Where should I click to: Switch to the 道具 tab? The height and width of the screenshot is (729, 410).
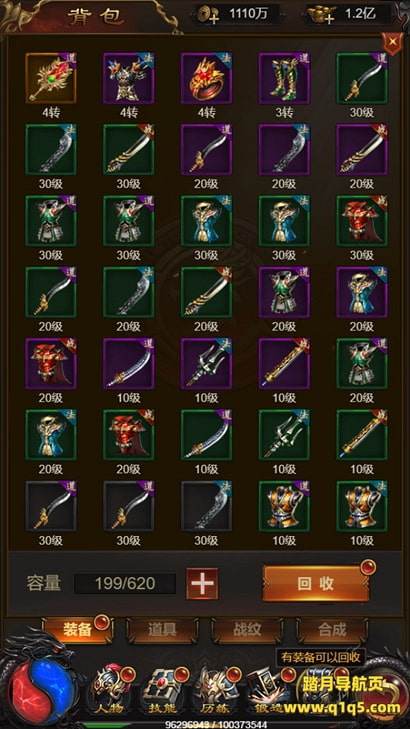162,630
